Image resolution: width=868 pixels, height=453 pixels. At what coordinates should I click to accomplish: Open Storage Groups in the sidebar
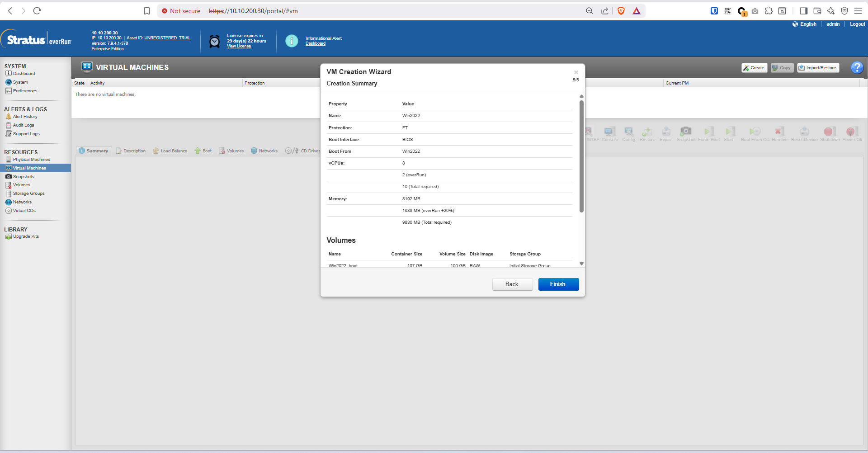(x=28, y=193)
